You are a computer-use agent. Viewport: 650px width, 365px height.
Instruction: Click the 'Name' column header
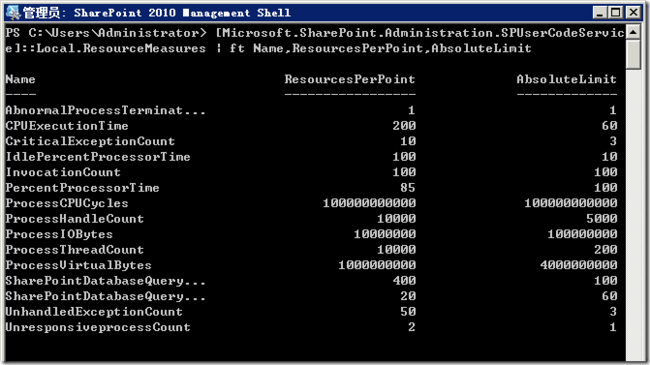pyautogui.click(x=20, y=79)
